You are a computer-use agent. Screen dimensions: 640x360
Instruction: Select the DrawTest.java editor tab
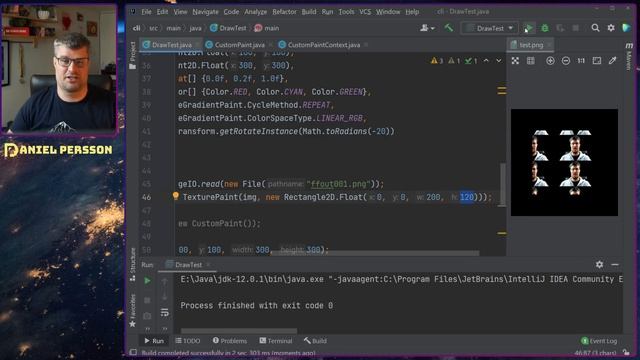coord(172,45)
